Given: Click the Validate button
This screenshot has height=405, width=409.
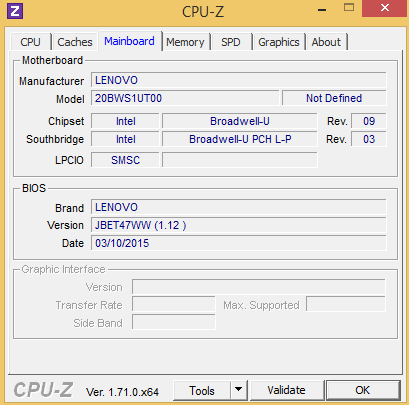Looking at the screenshot, I should pyautogui.click(x=286, y=390).
